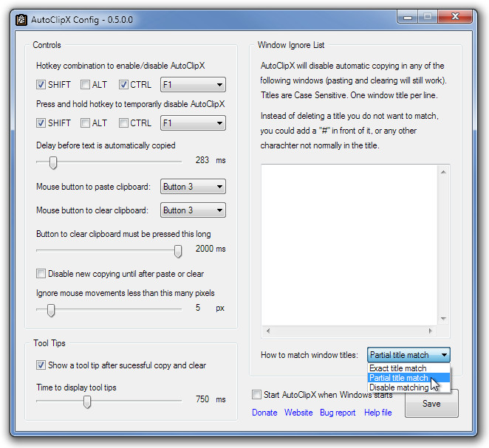Select Exact title match option
This screenshot has height=448, width=489.
(x=408, y=368)
